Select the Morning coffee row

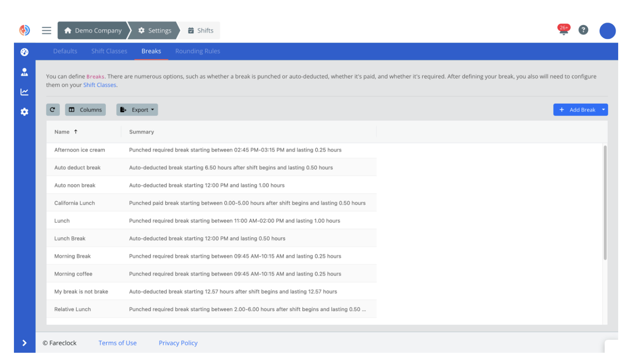click(x=211, y=274)
